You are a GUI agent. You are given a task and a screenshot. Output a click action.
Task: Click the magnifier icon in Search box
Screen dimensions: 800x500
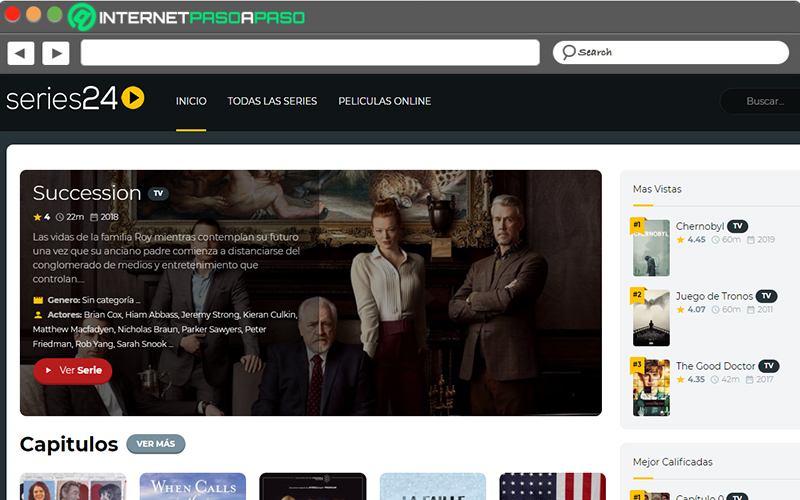569,52
